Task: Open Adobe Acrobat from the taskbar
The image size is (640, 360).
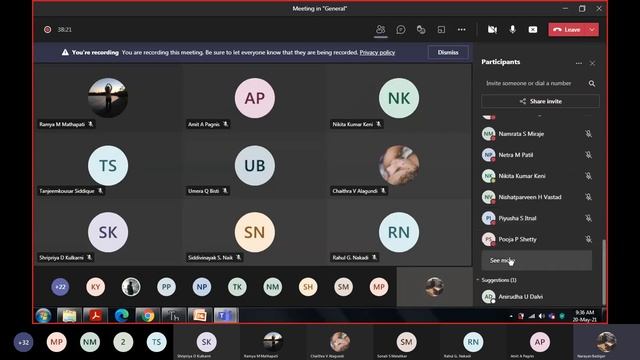Action: coord(95,316)
